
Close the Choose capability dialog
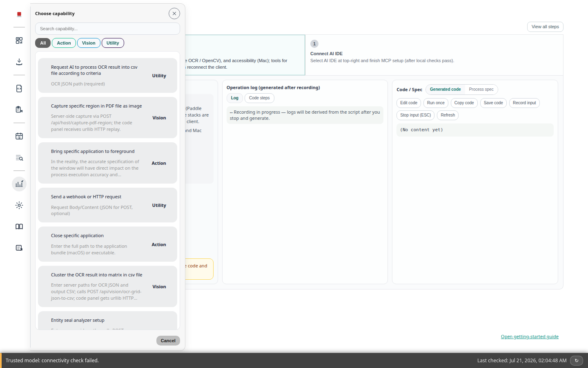tap(174, 13)
